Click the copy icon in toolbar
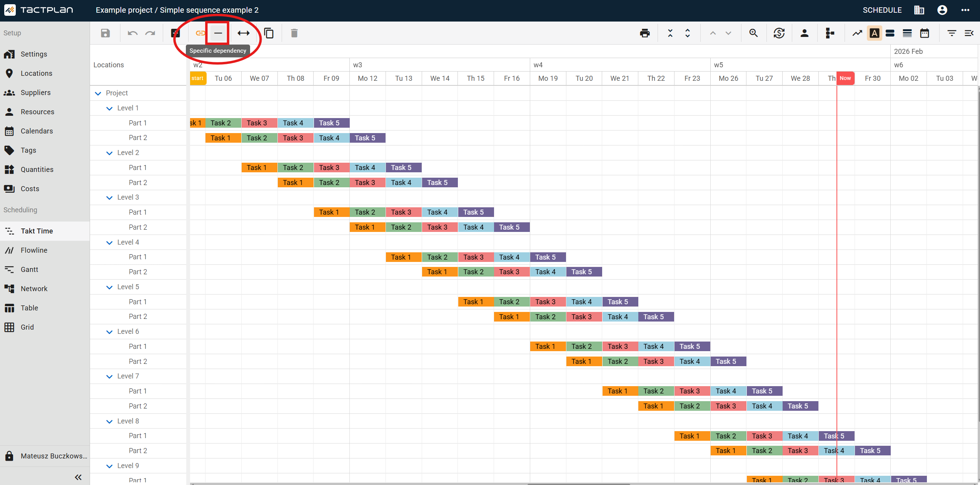This screenshot has height=485, width=980. (269, 33)
